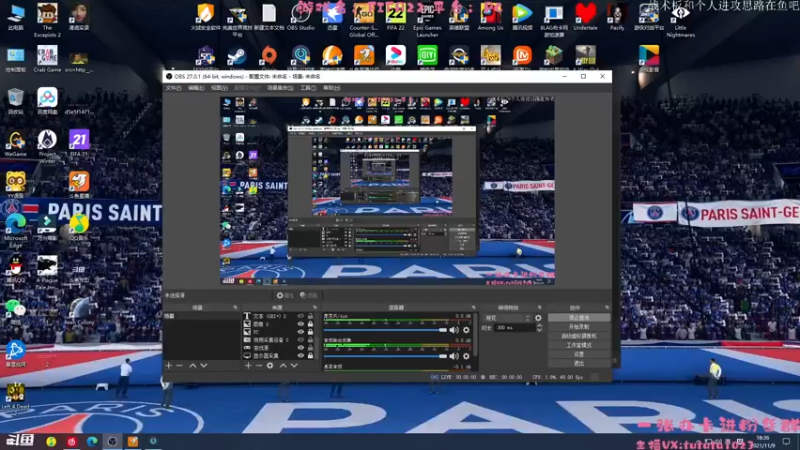Open the 视图(V) menu in OBS
This screenshot has width=800, height=450.
219,88
